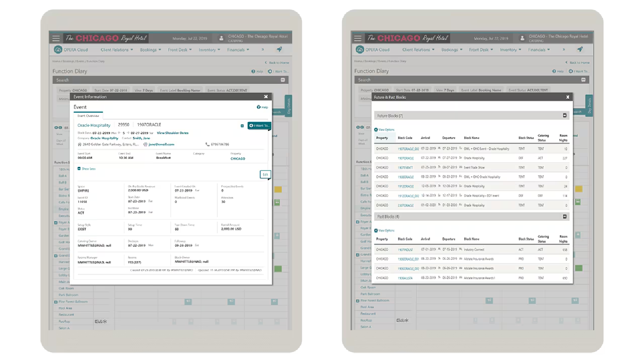Collapse the Future Blocks (7) section
The height and width of the screenshot is (362, 644).
tap(564, 115)
